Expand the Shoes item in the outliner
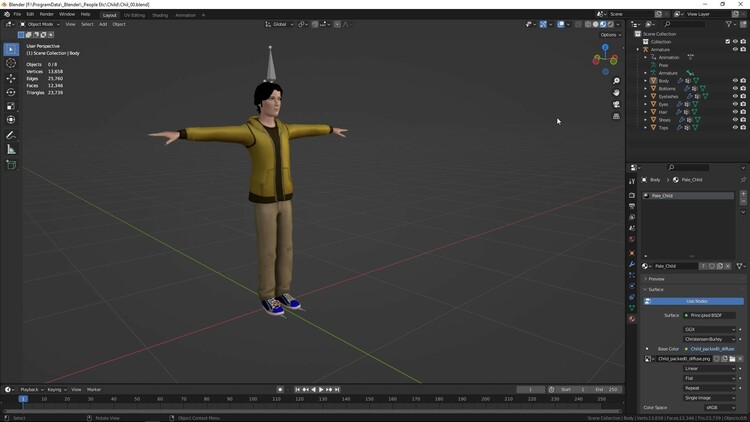This screenshot has height=422, width=750. click(646, 120)
